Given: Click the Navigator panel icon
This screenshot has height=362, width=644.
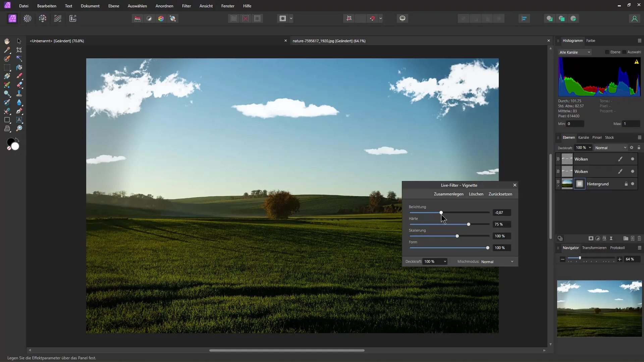Looking at the screenshot, I should [571, 247].
